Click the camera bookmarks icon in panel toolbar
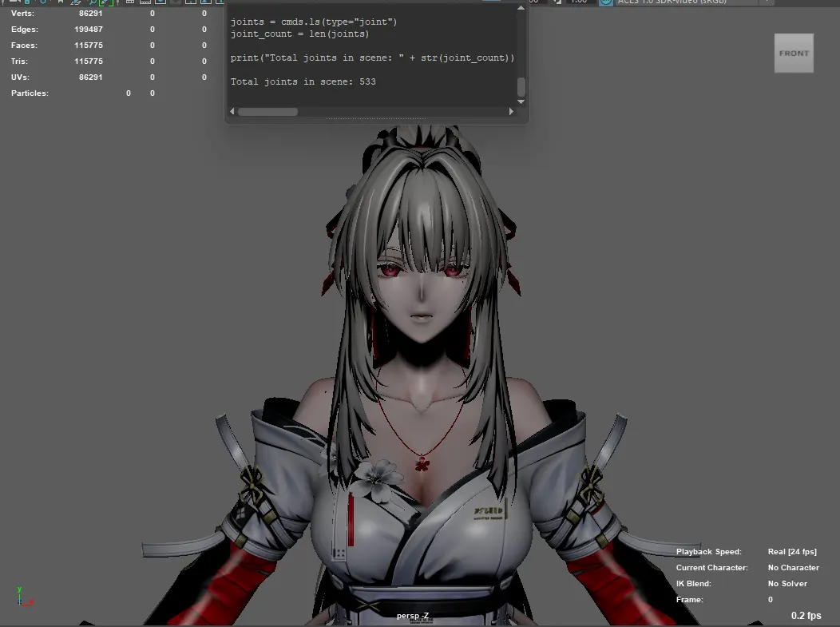The width and height of the screenshot is (840, 627). click(60, 2)
